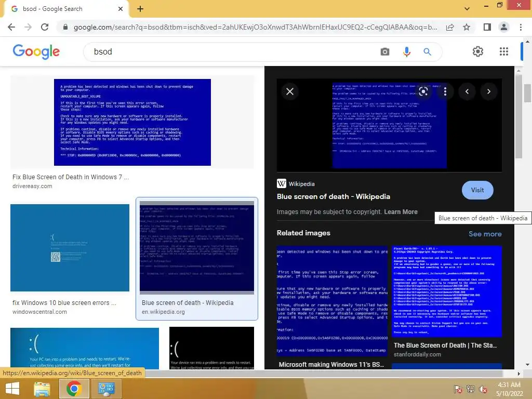The image size is (532, 399).
Task: Click Chrome icon in taskbar
Action: [x=74, y=389]
